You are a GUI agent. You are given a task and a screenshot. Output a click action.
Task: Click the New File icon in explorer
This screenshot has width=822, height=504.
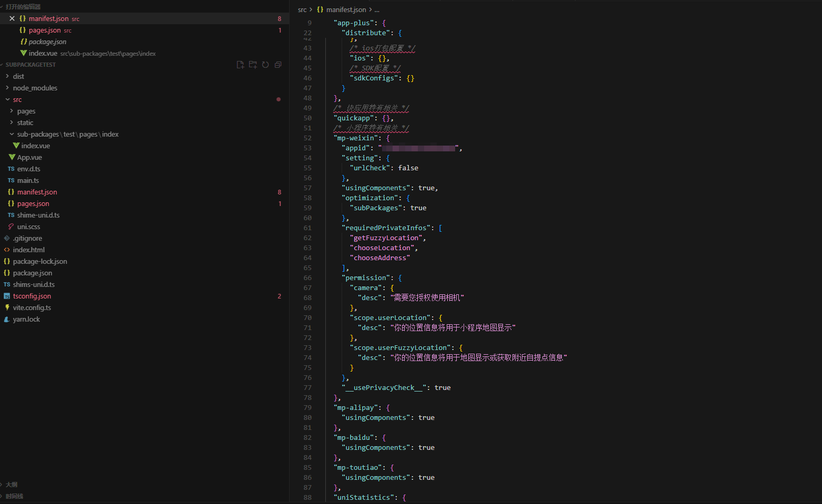(x=240, y=65)
